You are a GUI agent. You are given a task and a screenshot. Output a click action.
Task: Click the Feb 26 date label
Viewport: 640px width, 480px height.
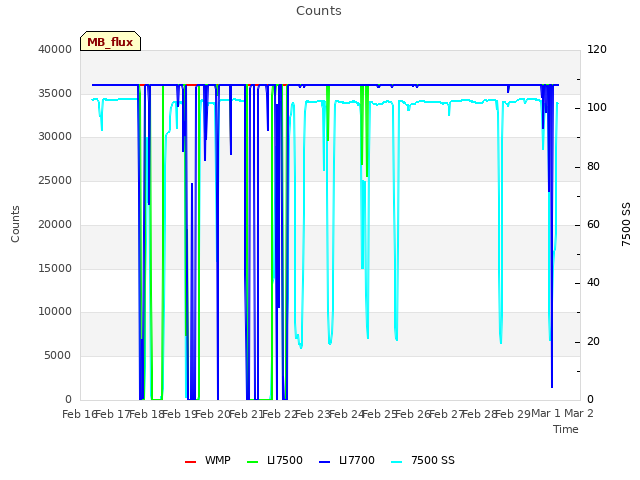pos(411,414)
